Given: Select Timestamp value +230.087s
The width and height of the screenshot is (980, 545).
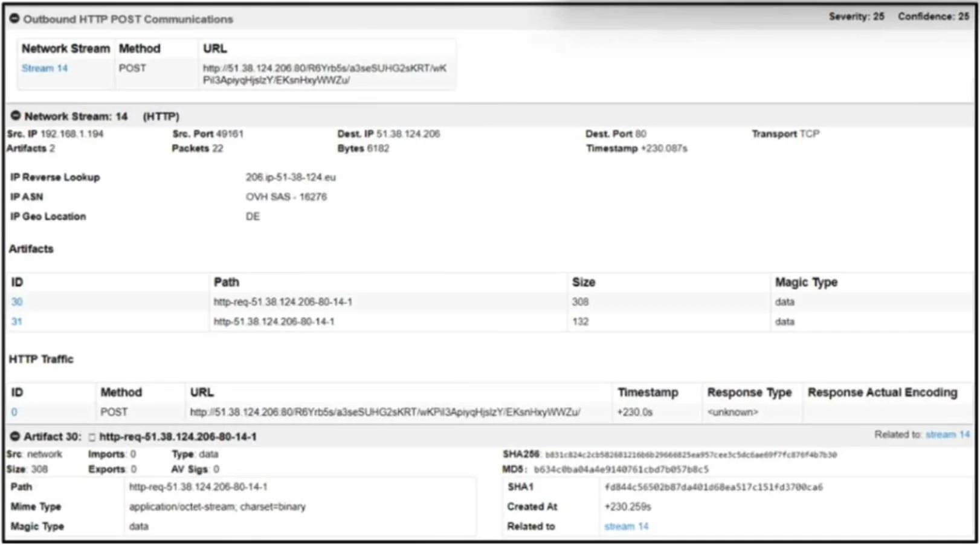Looking at the screenshot, I should [x=664, y=148].
